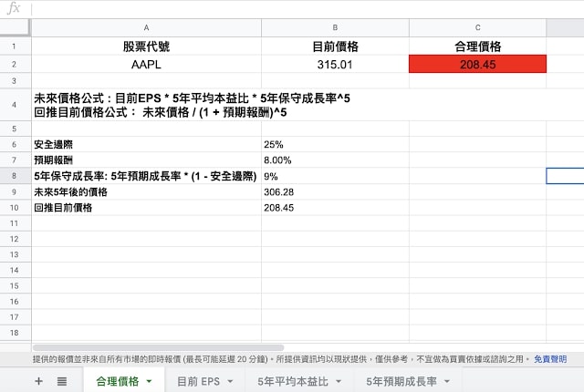Select the 合理價格 header cell in C1
The image size is (584, 392).
click(477, 46)
